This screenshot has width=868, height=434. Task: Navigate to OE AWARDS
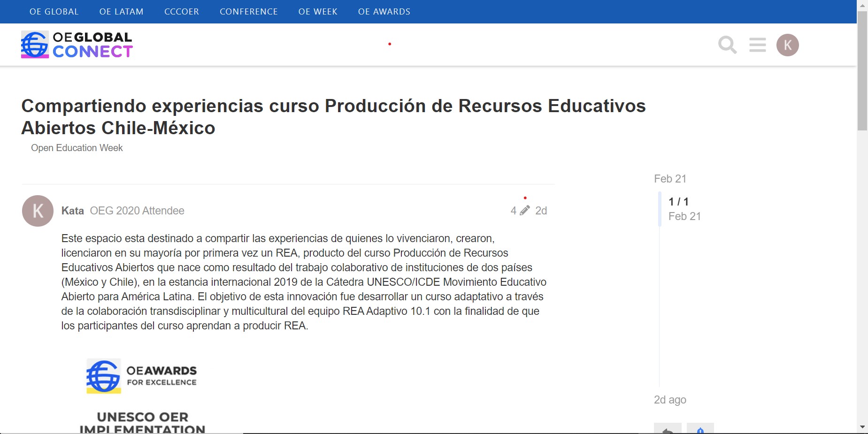pyautogui.click(x=384, y=12)
